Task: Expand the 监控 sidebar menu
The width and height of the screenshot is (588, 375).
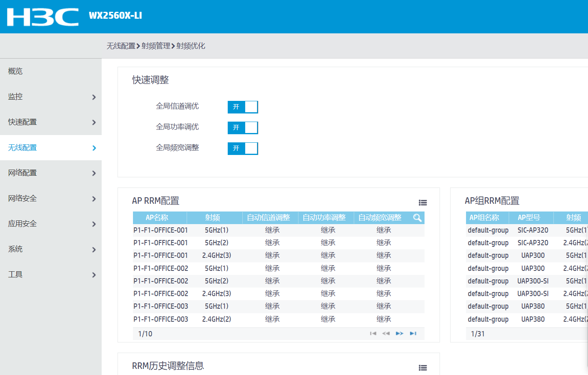Action: point(50,97)
